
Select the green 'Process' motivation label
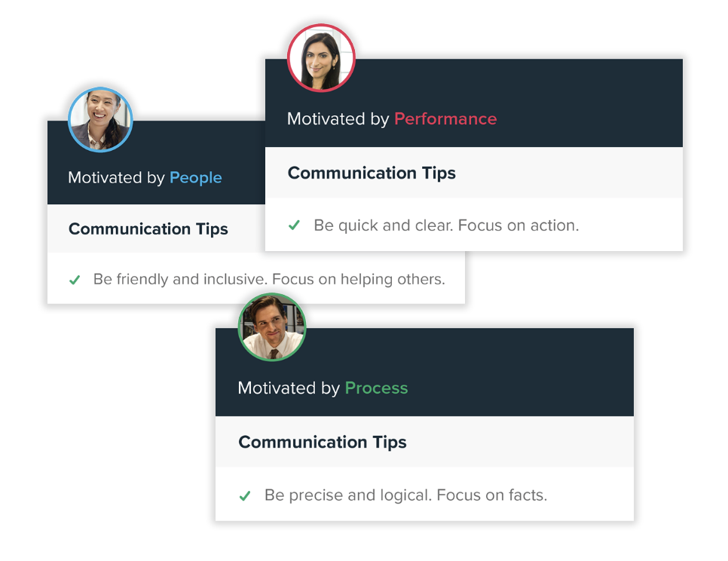tap(377, 388)
